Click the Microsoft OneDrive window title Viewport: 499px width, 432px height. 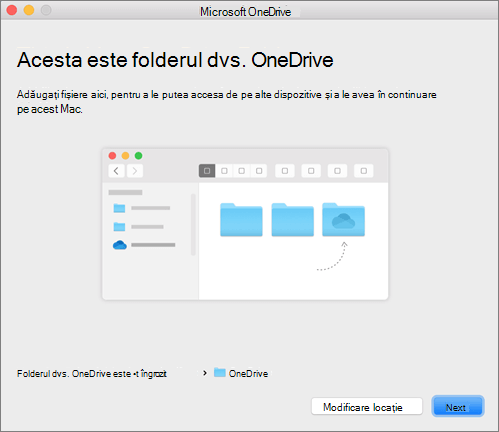(245, 12)
